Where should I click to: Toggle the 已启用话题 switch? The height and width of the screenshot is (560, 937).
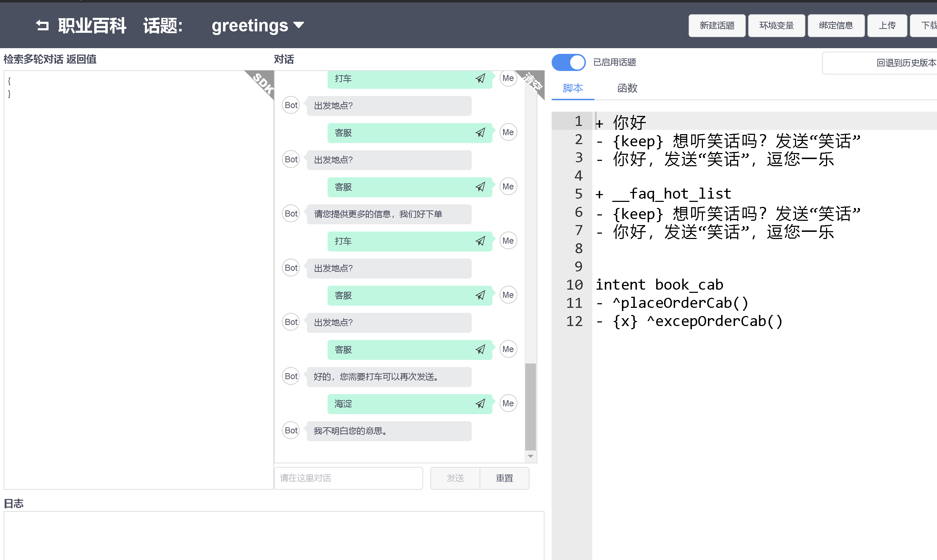click(568, 62)
